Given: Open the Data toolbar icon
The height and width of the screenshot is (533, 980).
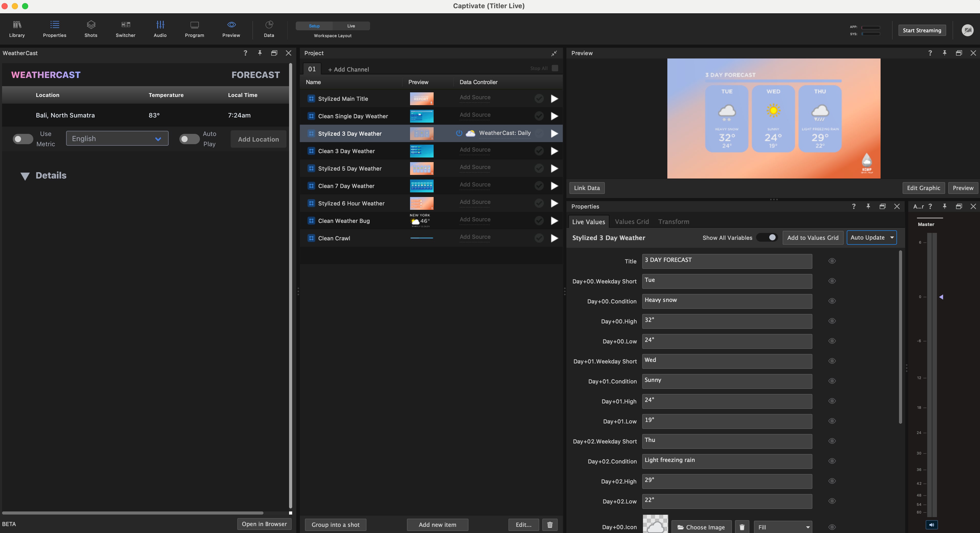Looking at the screenshot, I should coord(269,29).
